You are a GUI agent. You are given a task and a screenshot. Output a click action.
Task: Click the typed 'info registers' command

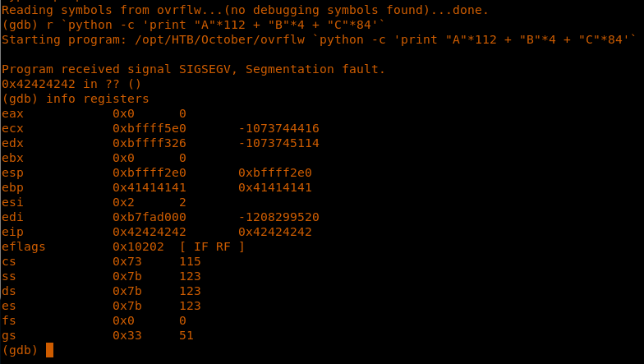coord(98,99)
